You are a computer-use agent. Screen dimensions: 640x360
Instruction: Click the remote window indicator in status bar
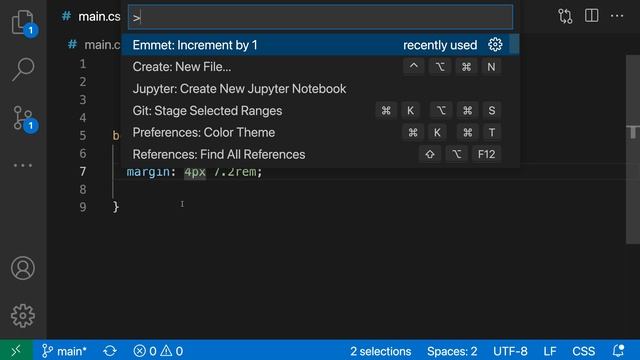(x=16, y=351)
